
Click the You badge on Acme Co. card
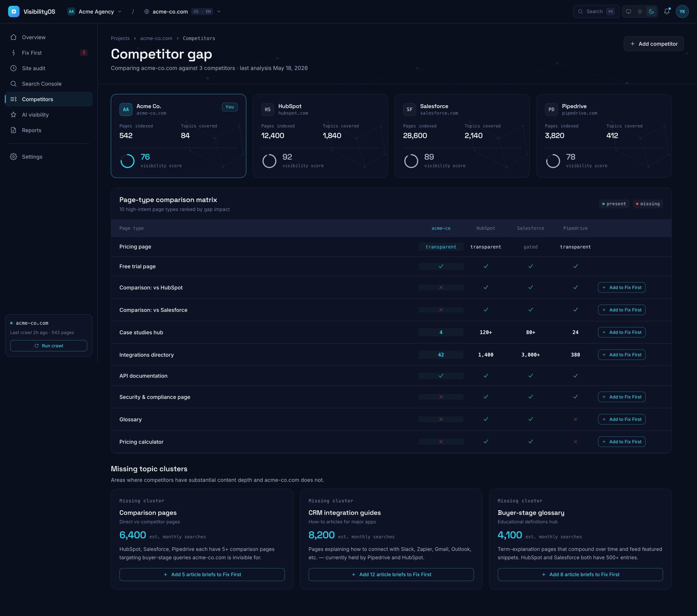(230, 107)
